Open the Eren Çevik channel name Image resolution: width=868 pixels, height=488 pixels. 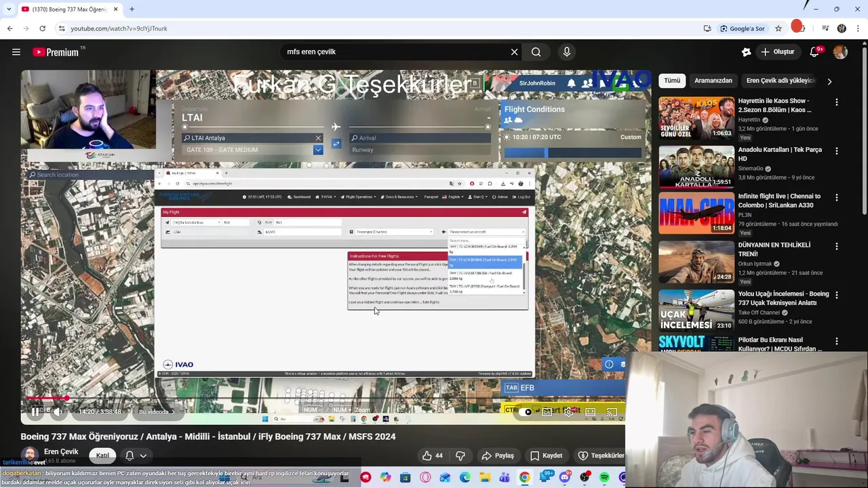pos(61,451)
